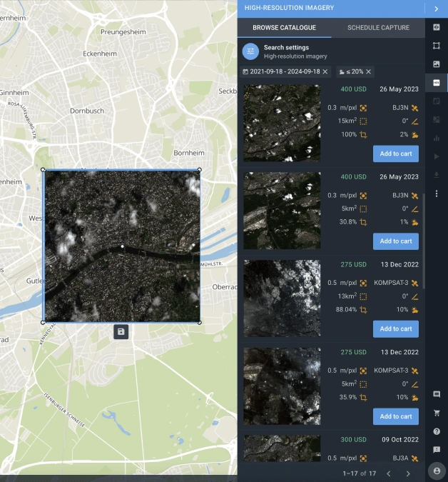This screenshot has width=448, height=482.
Task: Select the 88.04% coverage KOMPSAT-3 thumbnail
Action: coord(282,298)
